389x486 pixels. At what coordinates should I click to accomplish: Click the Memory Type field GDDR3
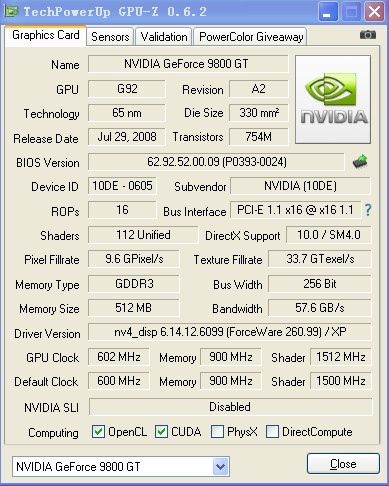point(134,284)
